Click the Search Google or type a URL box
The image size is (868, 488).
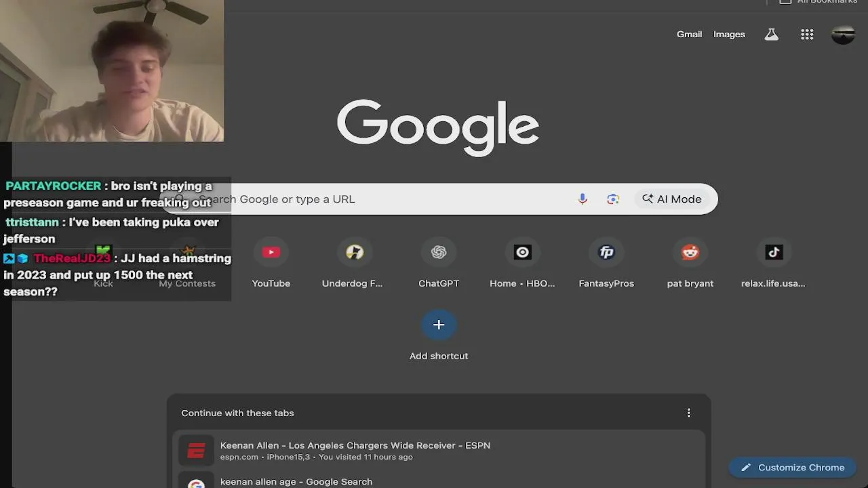click(x=439, y=199)
